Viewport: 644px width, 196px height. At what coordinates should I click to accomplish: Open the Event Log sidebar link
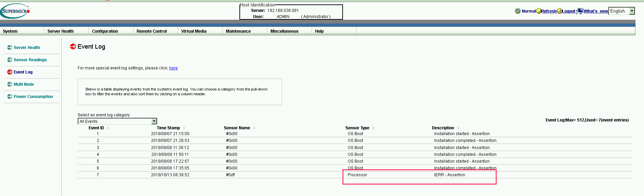click(23, 72)
